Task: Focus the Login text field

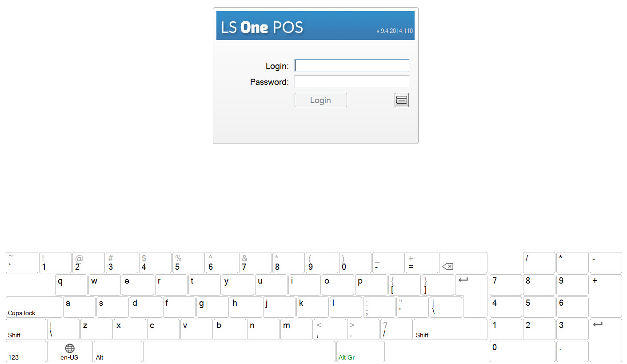Action: (x=351, y=66)
